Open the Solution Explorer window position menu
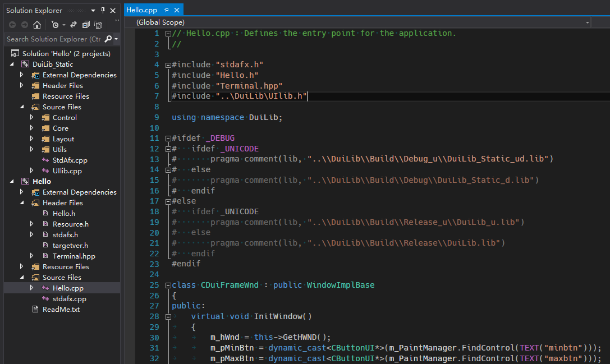Image resolution: width=610 pixels, height=364 pixels. [93, 11]
